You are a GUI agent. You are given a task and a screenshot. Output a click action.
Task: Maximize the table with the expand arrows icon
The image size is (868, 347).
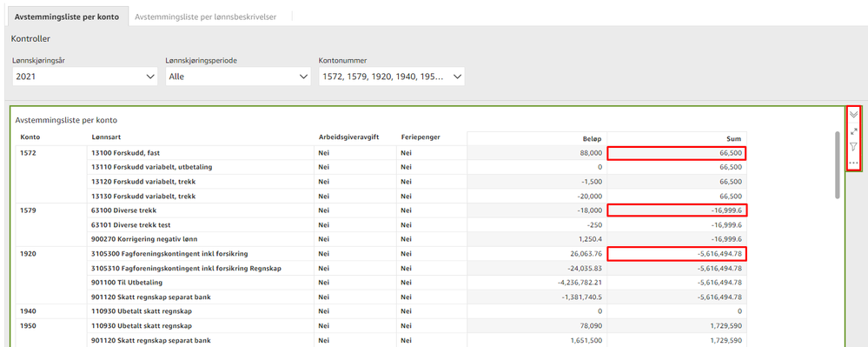pos(853,131)
